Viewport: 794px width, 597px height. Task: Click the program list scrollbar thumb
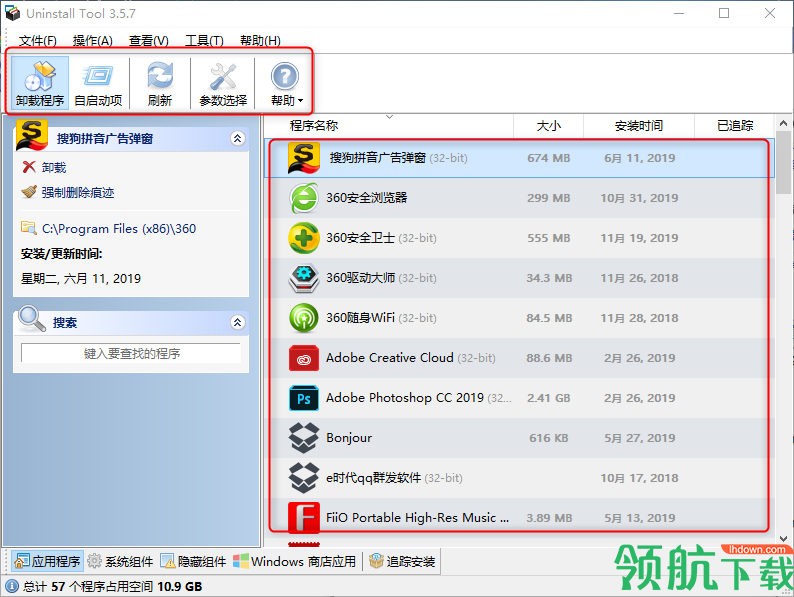pyautogui.click(x=783, y=162)
